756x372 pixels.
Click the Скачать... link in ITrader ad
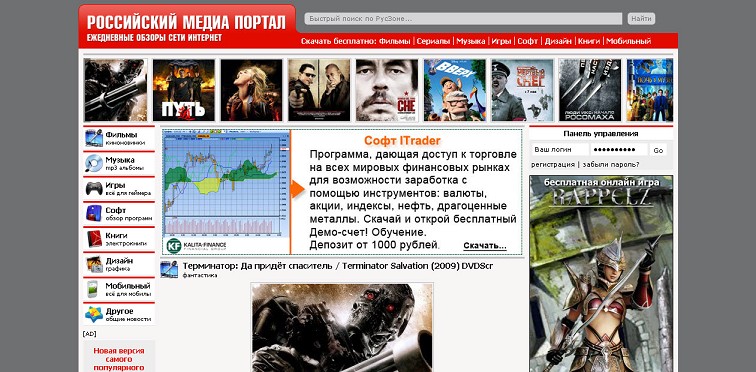pos(485,246)
